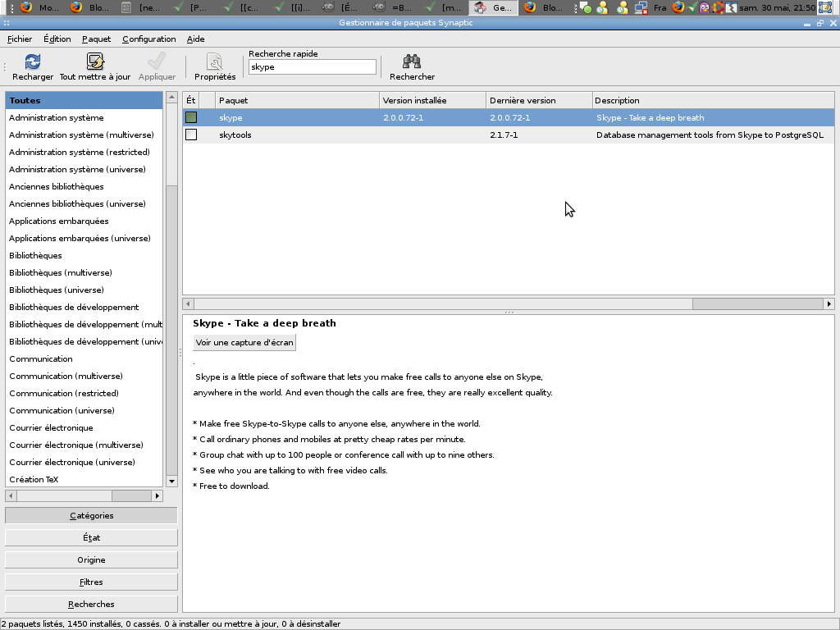Select the Bibliothèques (universe) category
Viewport: 840px width, 630px height.
click(84, 290)
